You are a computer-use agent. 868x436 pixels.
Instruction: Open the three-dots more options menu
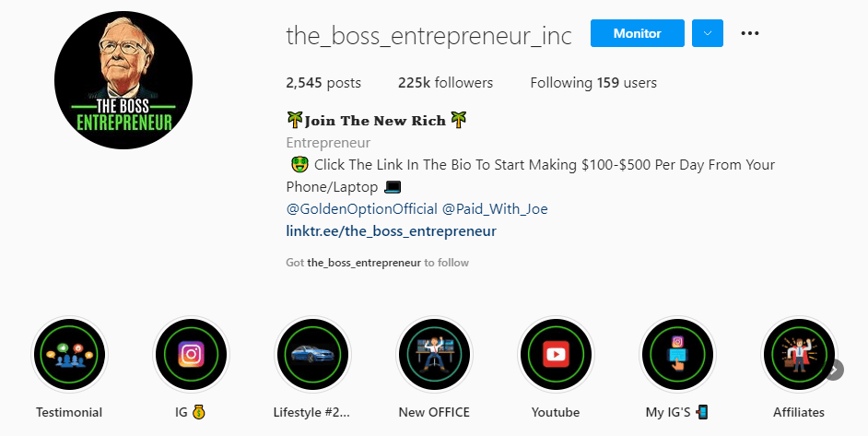pos(750,33)
